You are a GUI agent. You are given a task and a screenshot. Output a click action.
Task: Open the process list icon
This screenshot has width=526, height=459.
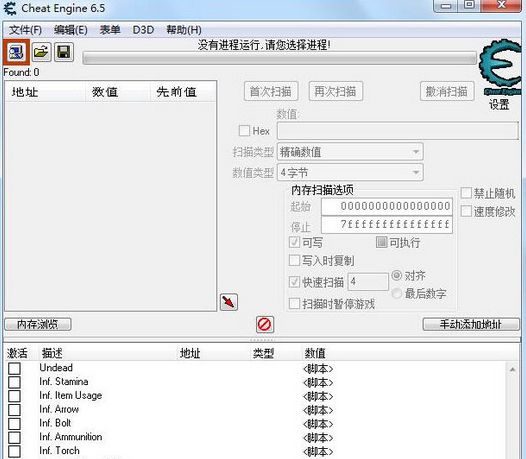(x=16, y=52)
